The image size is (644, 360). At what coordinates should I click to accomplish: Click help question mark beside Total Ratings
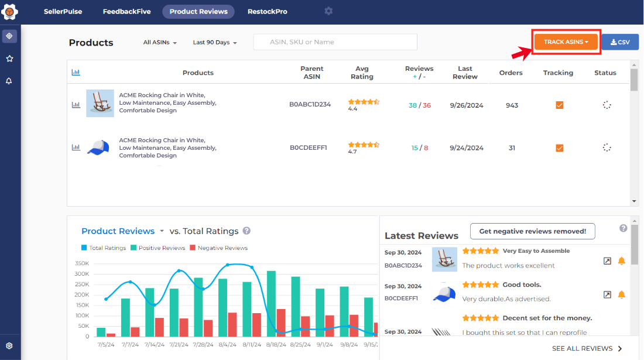point(247,231)
